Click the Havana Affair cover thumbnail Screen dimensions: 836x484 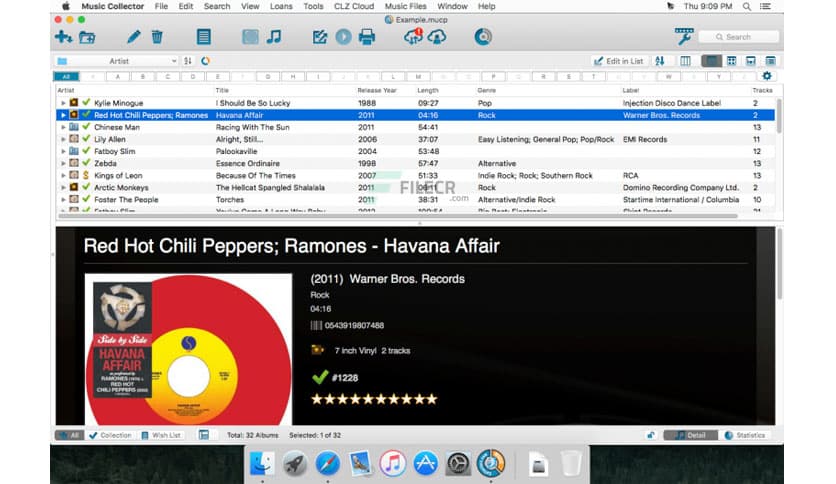[x=188, y=349]
